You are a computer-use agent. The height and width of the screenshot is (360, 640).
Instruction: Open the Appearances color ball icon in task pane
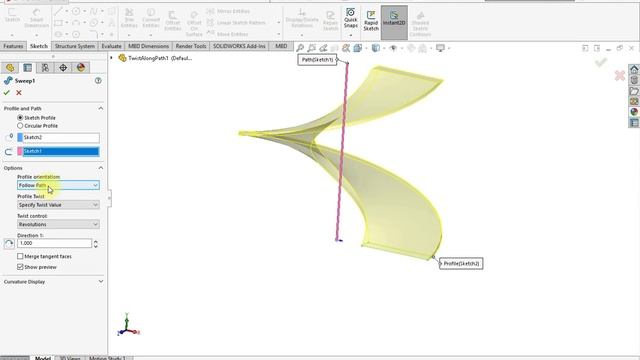[x=634, y=112]
